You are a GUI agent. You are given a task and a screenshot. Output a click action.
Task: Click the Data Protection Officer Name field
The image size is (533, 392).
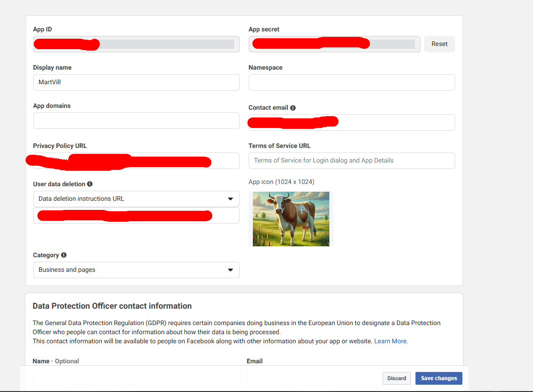coord(137,376)
